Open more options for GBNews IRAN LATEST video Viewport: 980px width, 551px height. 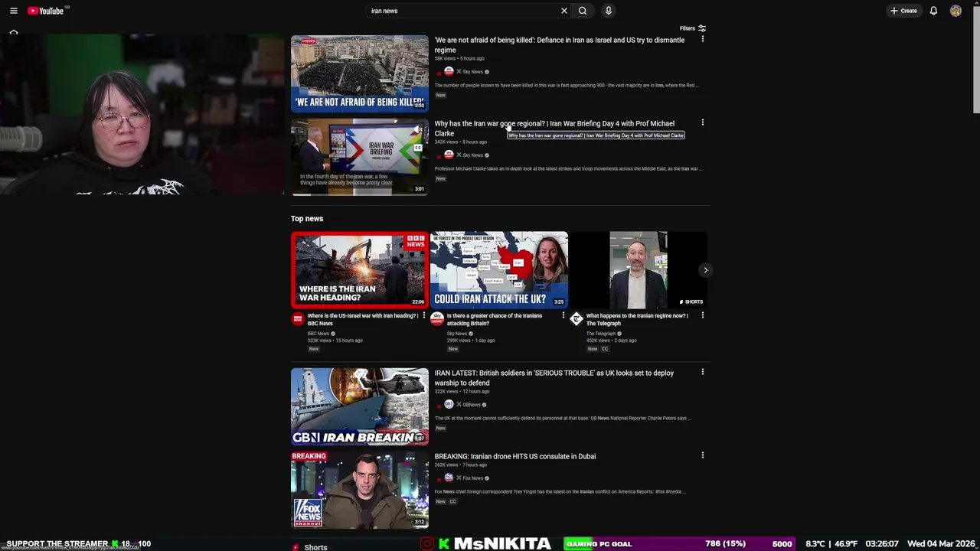702,372
